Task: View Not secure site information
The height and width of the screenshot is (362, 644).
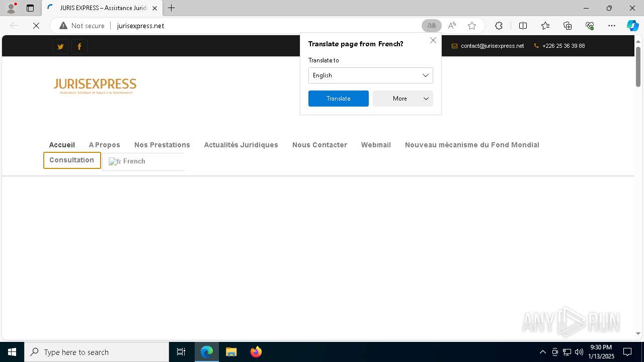Action: pos(82,26)
